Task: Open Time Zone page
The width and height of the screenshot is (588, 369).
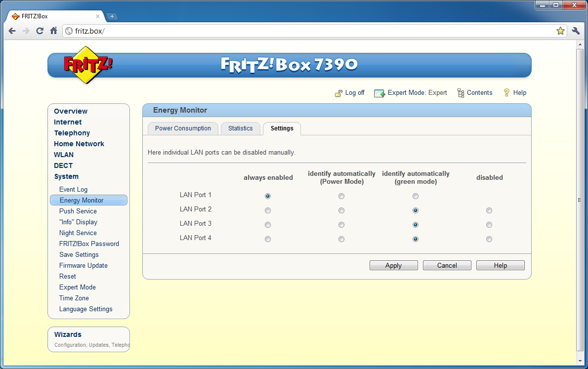Action: (74, 298)
